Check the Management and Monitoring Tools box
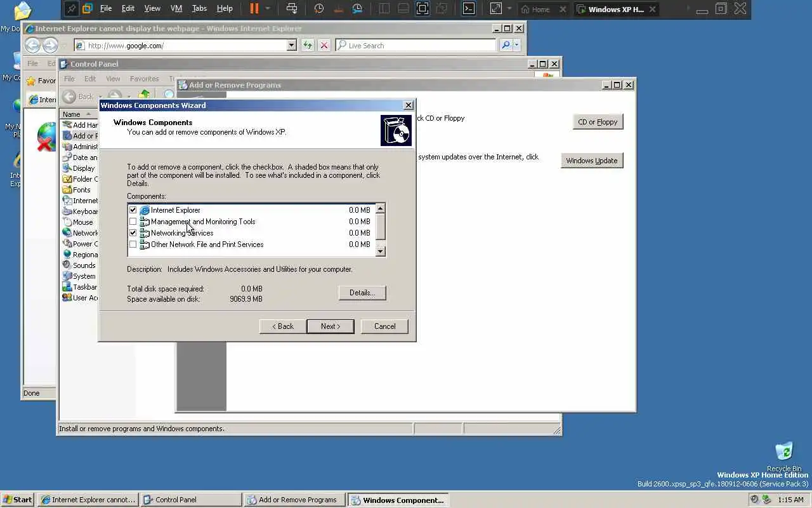 (133, 222)
